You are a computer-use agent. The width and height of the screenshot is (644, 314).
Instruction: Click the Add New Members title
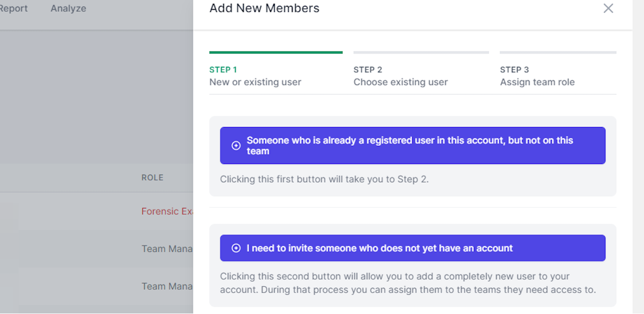[264, 8]
